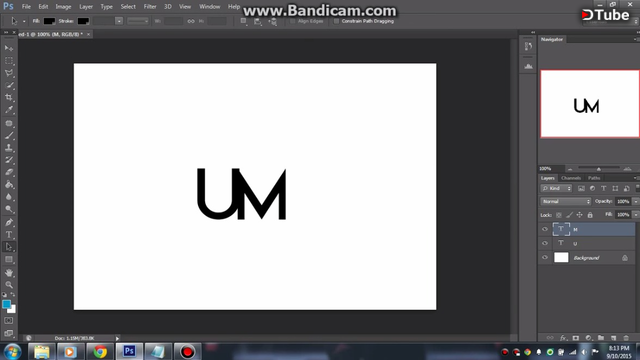Image resolution: width=640 pixels, height=360 pixels.
Task: Enable Constrain Path Dragging checkbox
Action: [336, 21]
